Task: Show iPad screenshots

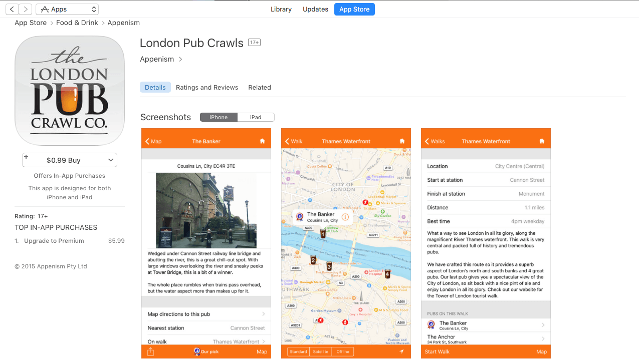Action: click(256, 117)
